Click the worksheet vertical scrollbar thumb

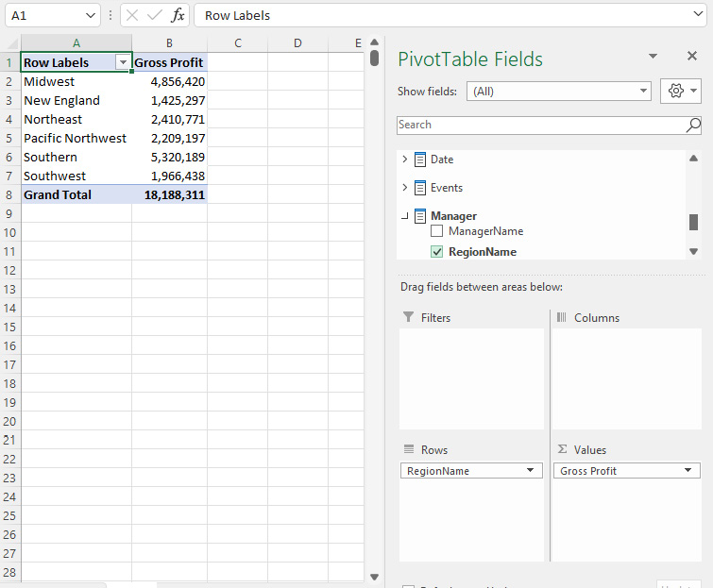coord(375,59)
